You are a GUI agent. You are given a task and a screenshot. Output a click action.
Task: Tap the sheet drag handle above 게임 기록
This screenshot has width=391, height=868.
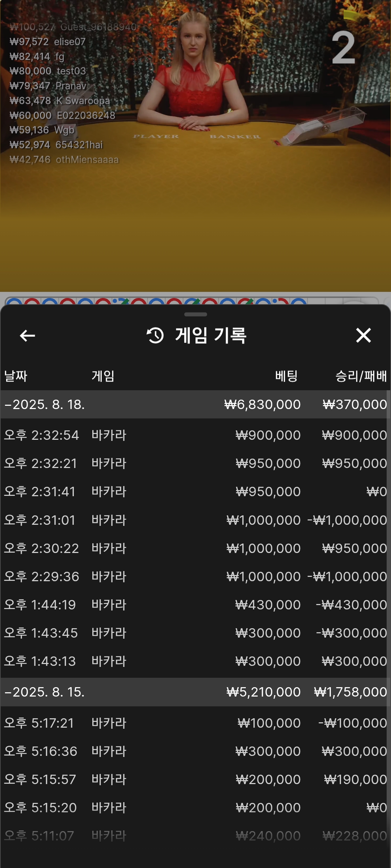click(195, 314)
